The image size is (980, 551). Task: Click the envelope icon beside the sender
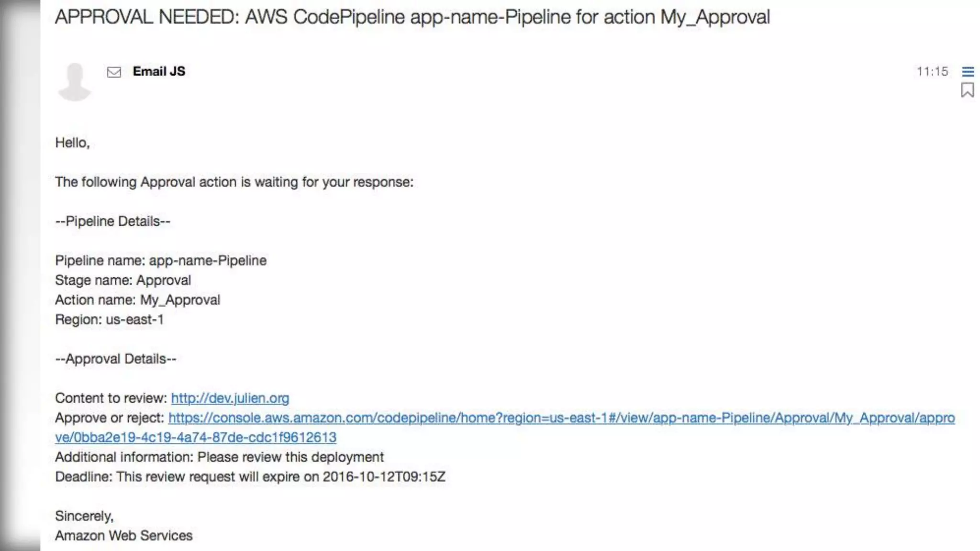(x=114, y=72)
